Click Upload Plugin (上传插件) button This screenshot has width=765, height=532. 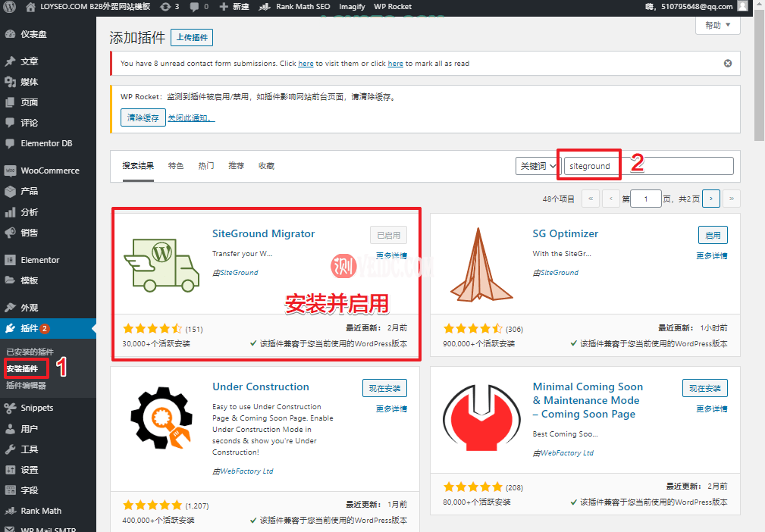coord(192,38)
